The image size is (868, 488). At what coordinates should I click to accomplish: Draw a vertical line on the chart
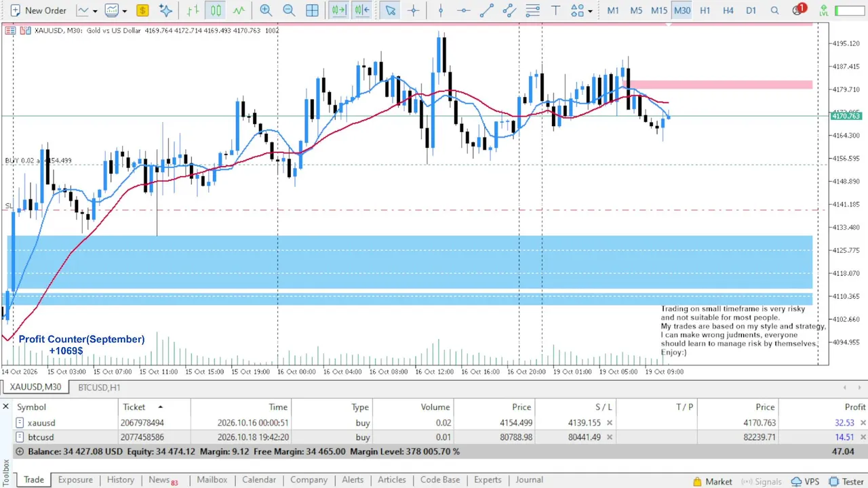click(x=441, y=10)
